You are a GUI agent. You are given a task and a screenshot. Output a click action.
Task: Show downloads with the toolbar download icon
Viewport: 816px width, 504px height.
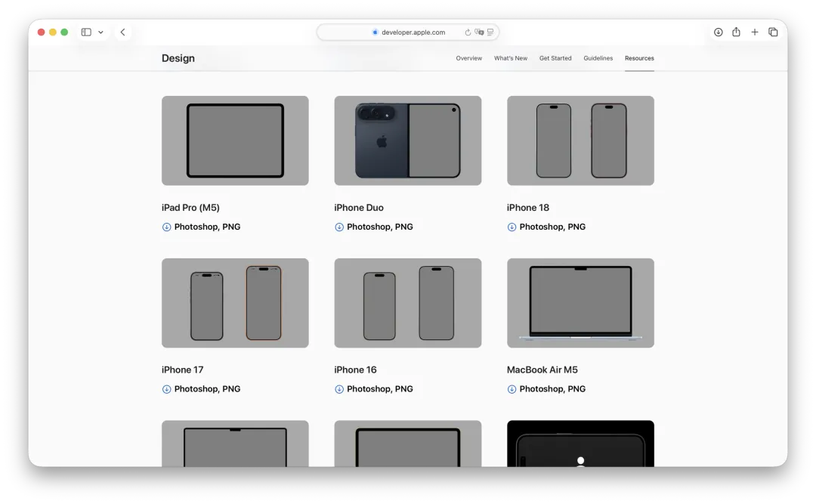click(719, 32)
